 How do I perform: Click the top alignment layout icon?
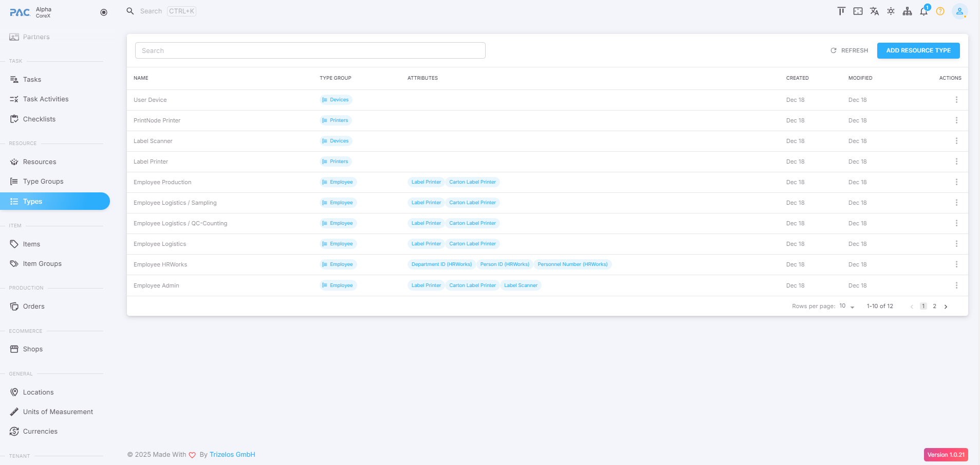(x=841, y=11)
